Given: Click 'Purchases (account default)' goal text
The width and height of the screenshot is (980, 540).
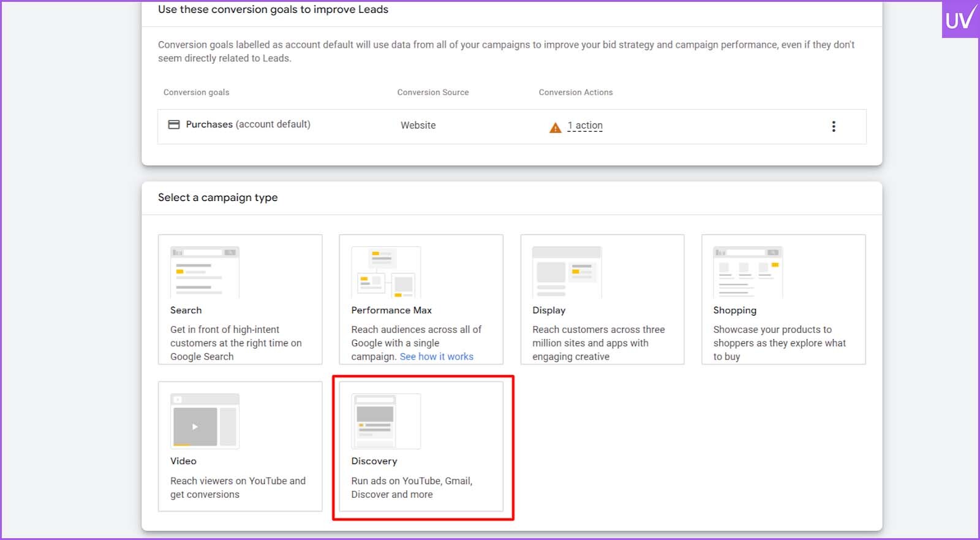Looking at the screenshot, I should 248,124.
